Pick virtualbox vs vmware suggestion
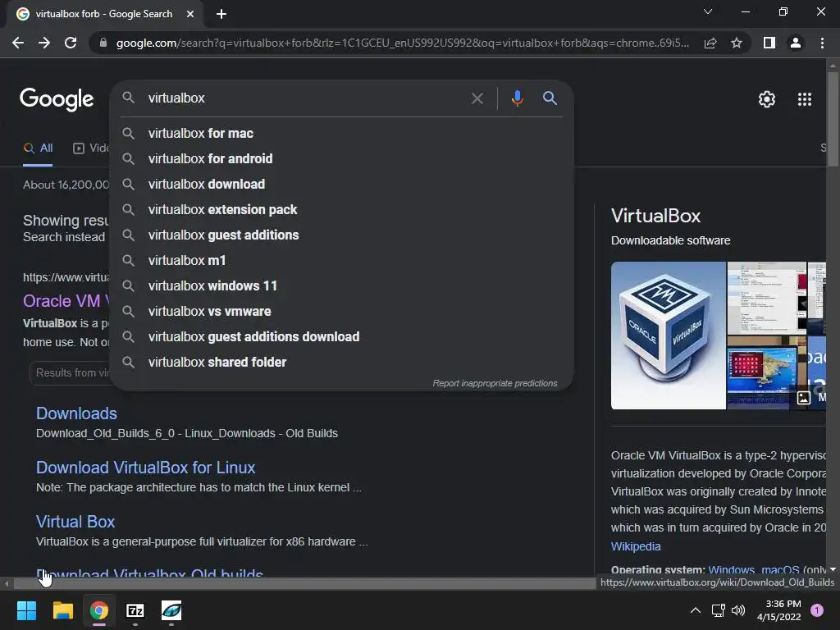840x630 pixels. click(x=342, y=311)
